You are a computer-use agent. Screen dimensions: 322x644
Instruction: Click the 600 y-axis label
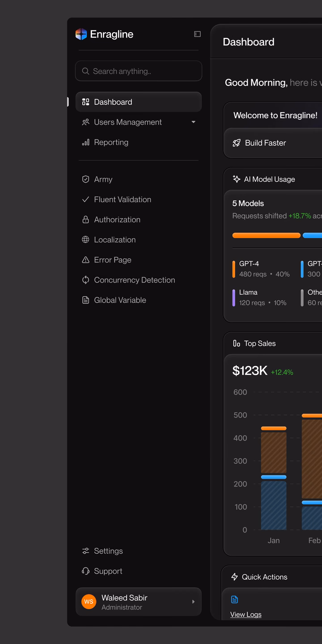coord(240,392)
